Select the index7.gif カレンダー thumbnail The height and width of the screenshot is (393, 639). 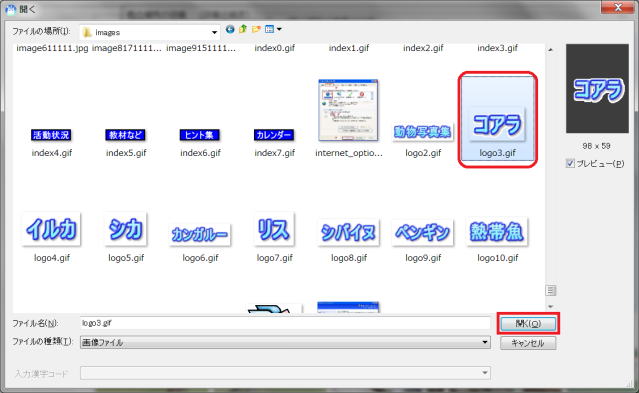274,135
